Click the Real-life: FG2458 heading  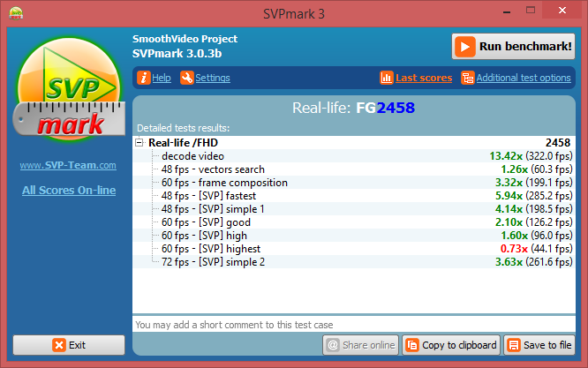tap(354, 108)
